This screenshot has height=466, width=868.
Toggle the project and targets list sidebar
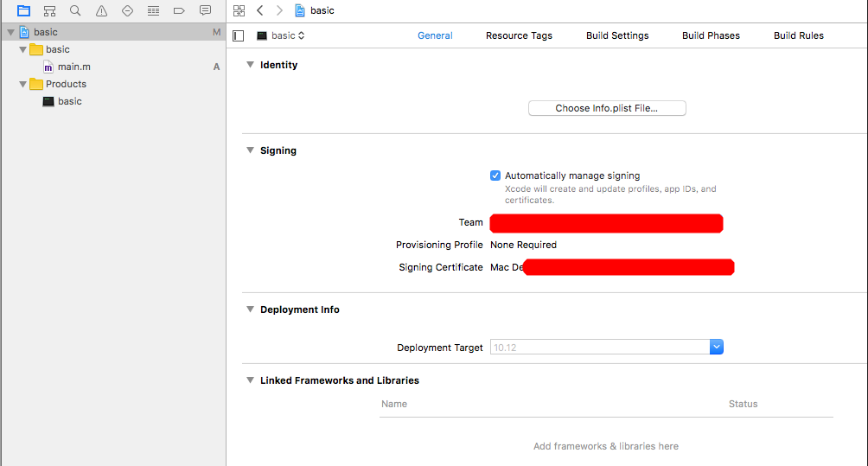[x=239, y=35]
